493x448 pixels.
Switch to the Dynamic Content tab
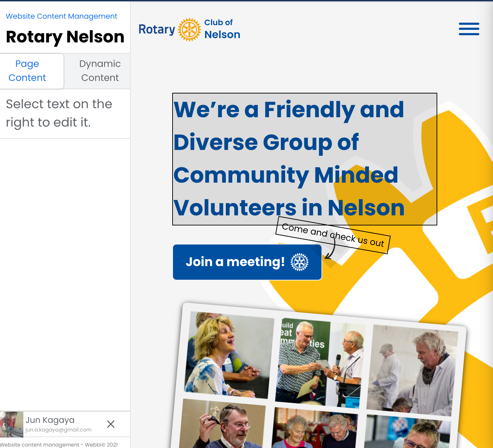[100, 71]
